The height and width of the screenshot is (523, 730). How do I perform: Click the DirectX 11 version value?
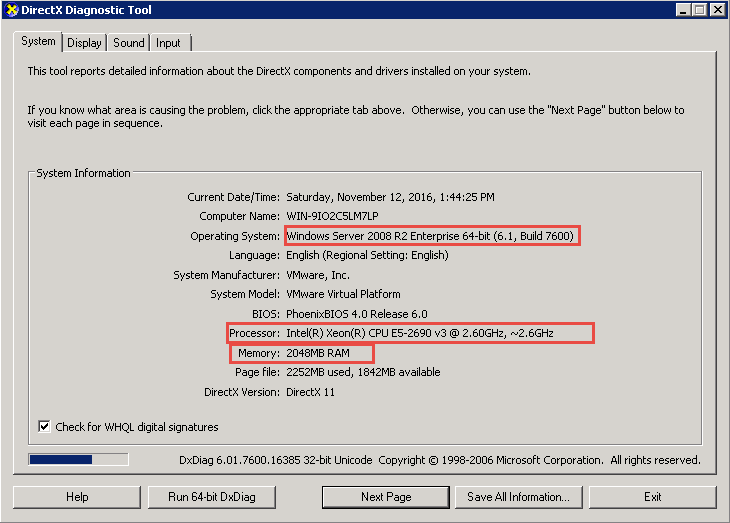coord(310,392)
